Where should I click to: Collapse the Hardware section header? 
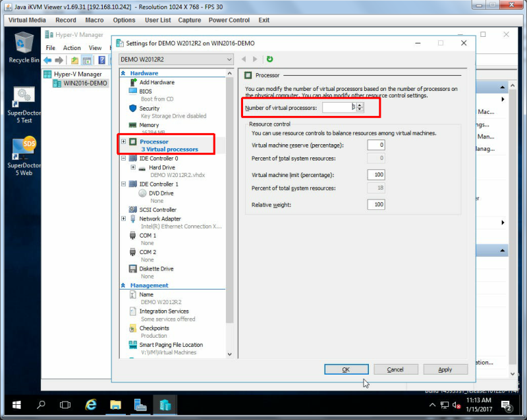pos(123,73)
